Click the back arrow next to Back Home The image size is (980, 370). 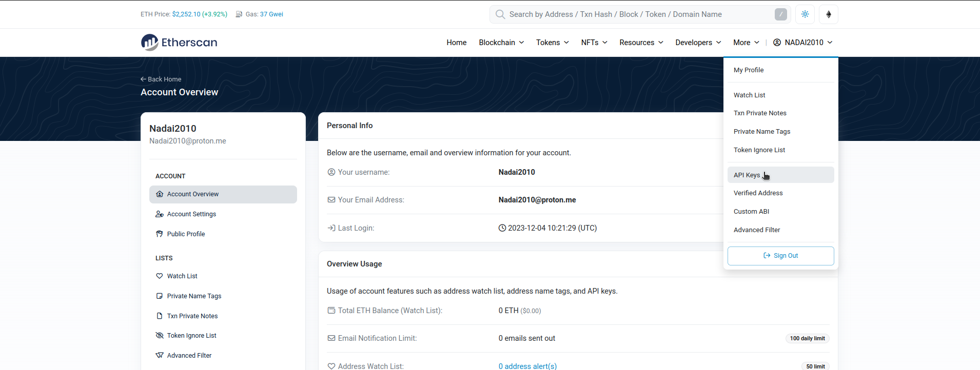[144, 79]
